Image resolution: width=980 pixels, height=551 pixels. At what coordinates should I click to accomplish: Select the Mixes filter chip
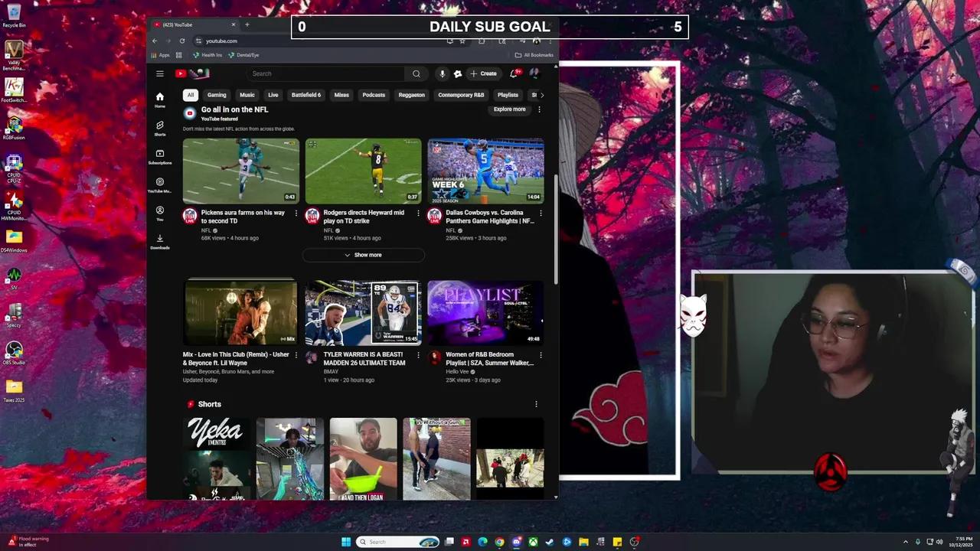(341, 95)
